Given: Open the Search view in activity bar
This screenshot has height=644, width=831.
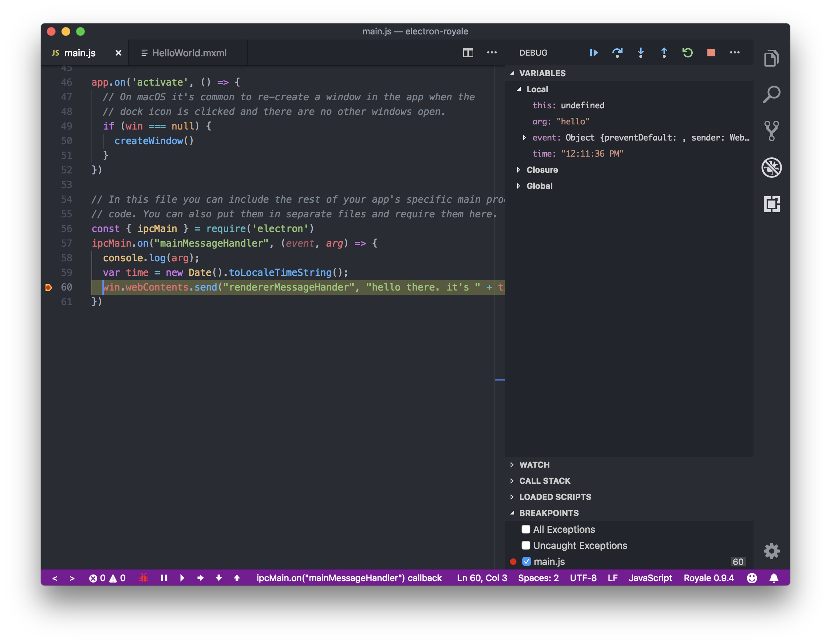Looking at the screenshot, I should coord(772,94).
